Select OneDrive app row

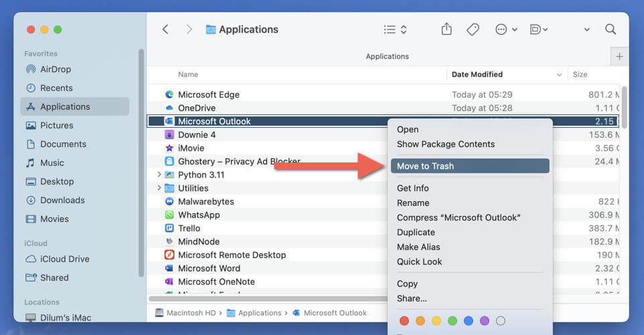(x=383, y=108)
